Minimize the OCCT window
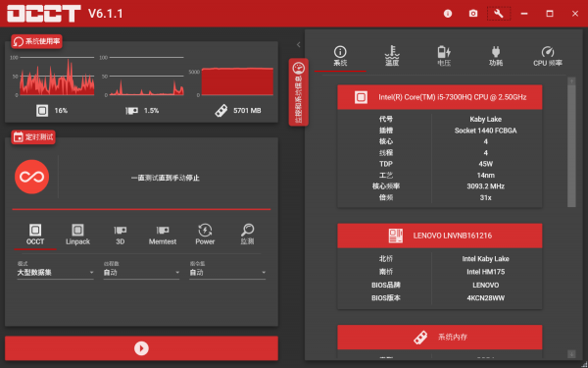The height and width of the screenshot is (368, 588). point(524,14)
